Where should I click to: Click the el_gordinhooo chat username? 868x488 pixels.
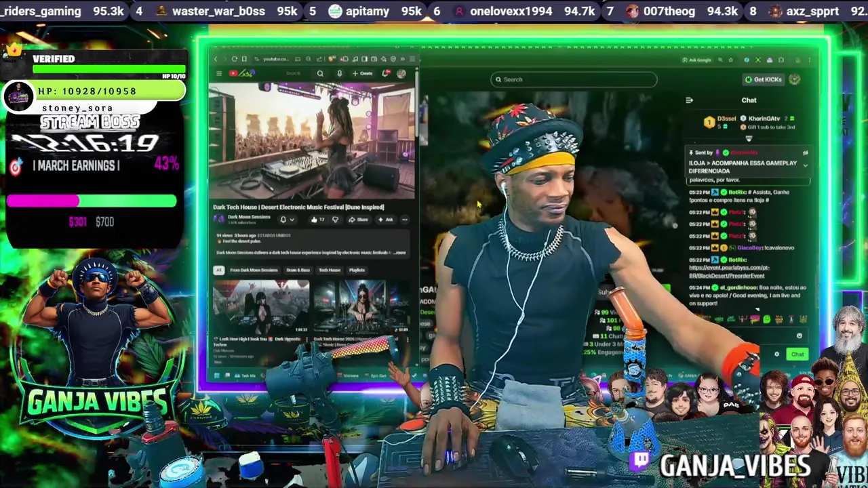738,287
